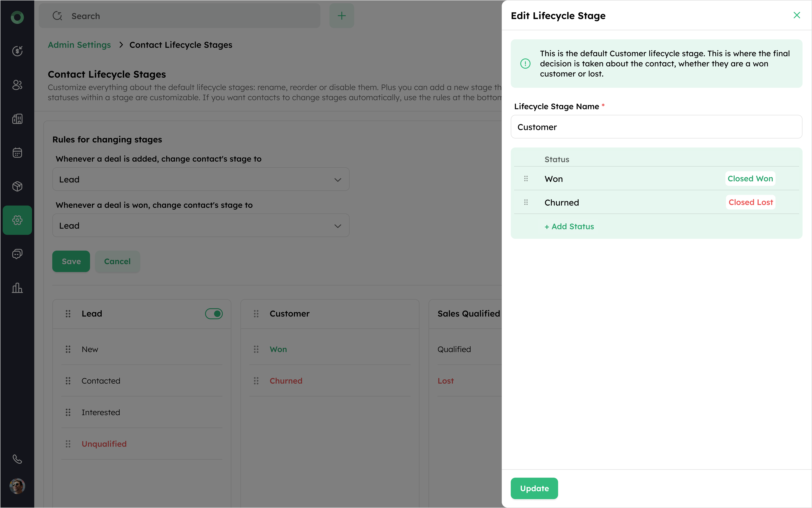Open the Accounts building icon in sidebar

[17, 119]
